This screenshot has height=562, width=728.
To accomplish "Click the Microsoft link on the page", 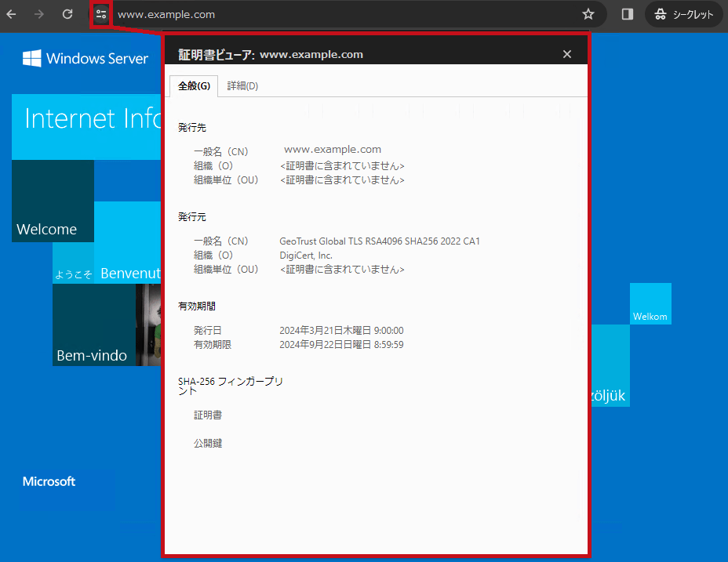I will pos(49,481).
